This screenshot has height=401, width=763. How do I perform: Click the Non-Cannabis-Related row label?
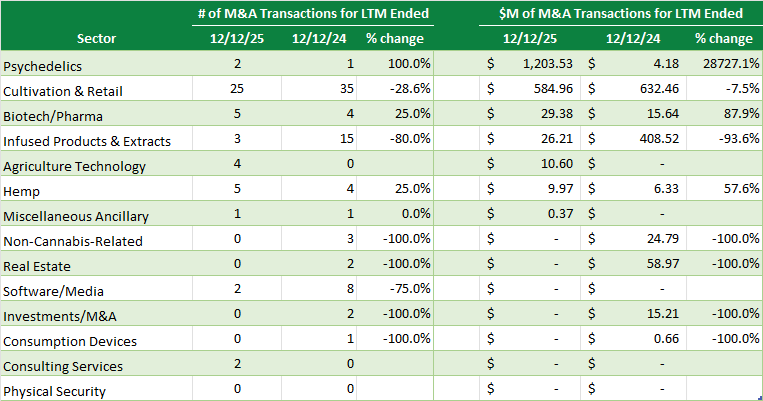coord(73,241)
